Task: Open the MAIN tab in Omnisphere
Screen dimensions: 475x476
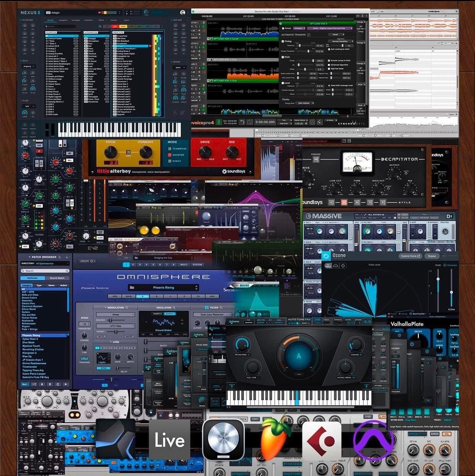Action: tap(129, 296)
